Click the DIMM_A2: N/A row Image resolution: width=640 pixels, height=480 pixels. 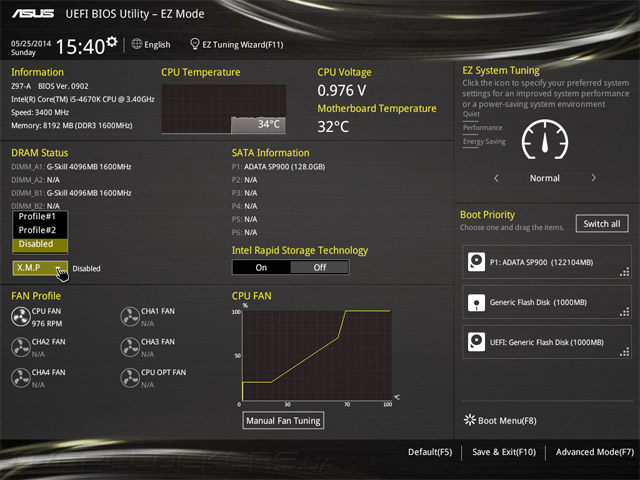[x=36, y=180]
